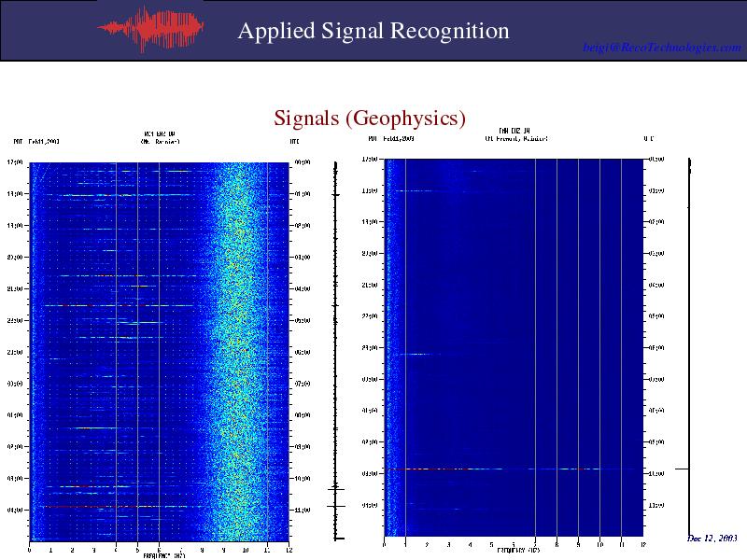This screenshot has height=560, width=747.
Task: Select the Applied Signal Recognition title
Action: (x=373, y=31)
